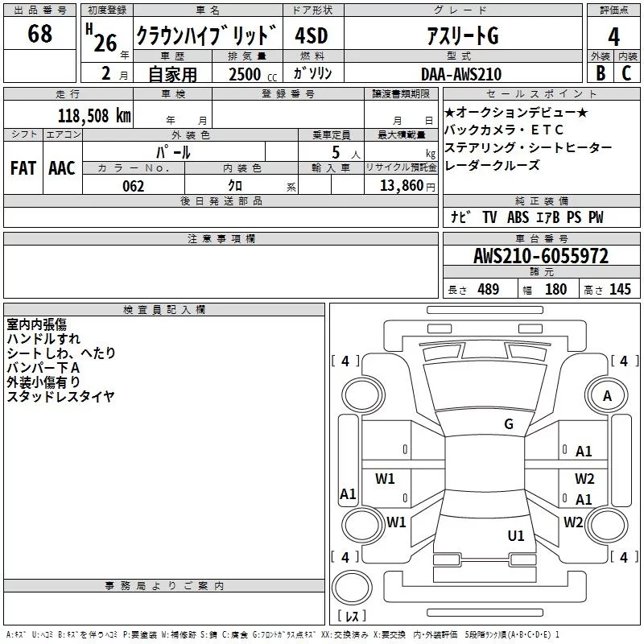Select the recycle deposit 13,860 円

[407, 186]
